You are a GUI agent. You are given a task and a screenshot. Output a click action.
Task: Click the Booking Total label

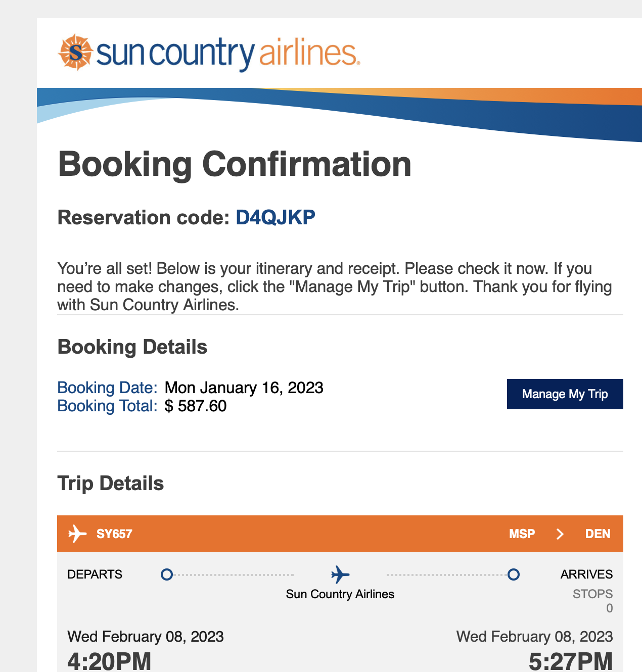point(107,406)
